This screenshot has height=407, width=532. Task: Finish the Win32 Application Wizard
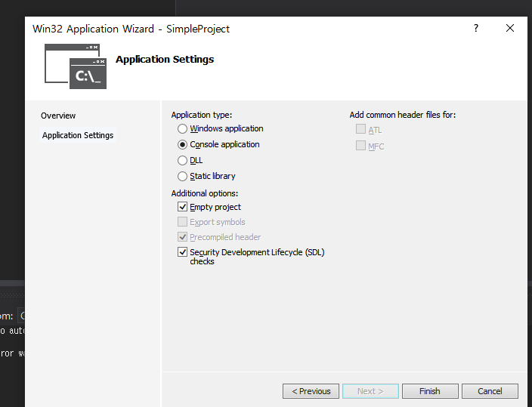[x=430, y=391]
